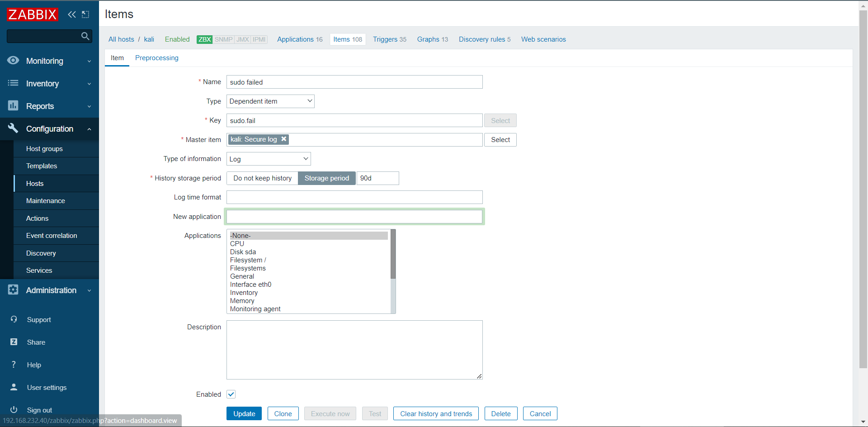
Task: Click the Help question mark icon
Action: click(x=14, y=365)
